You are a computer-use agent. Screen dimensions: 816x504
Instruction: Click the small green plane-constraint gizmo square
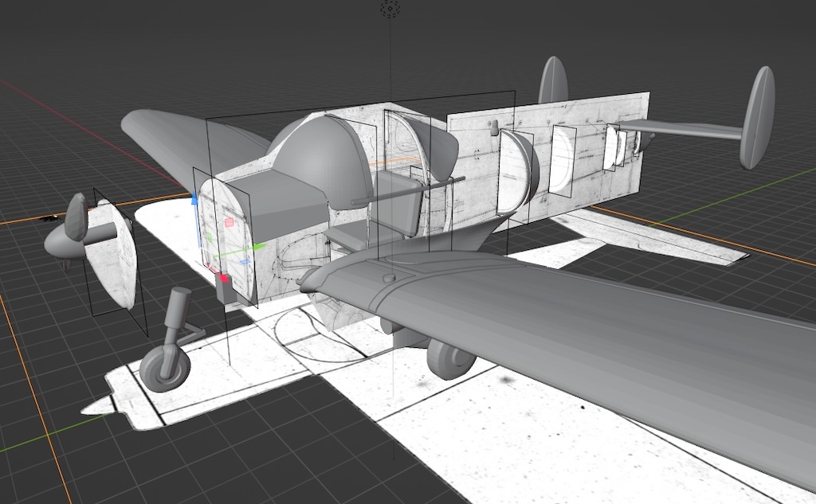coord(210,238)
